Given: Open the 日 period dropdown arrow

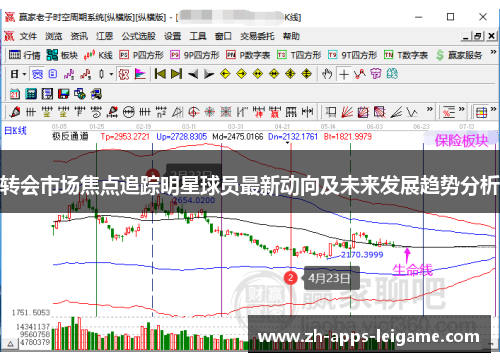Looking at the screenshot, I should click(24, 74).
